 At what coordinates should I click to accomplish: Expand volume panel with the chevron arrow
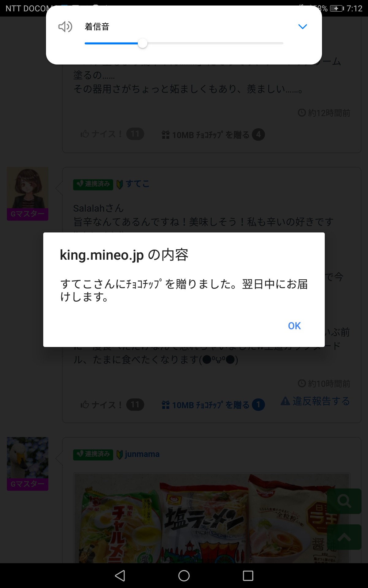302,27
